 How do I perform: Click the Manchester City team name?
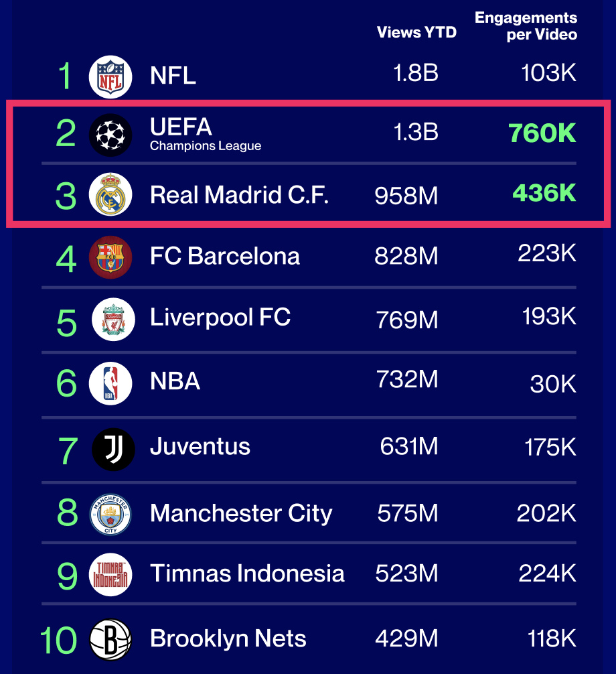point(241,514)
